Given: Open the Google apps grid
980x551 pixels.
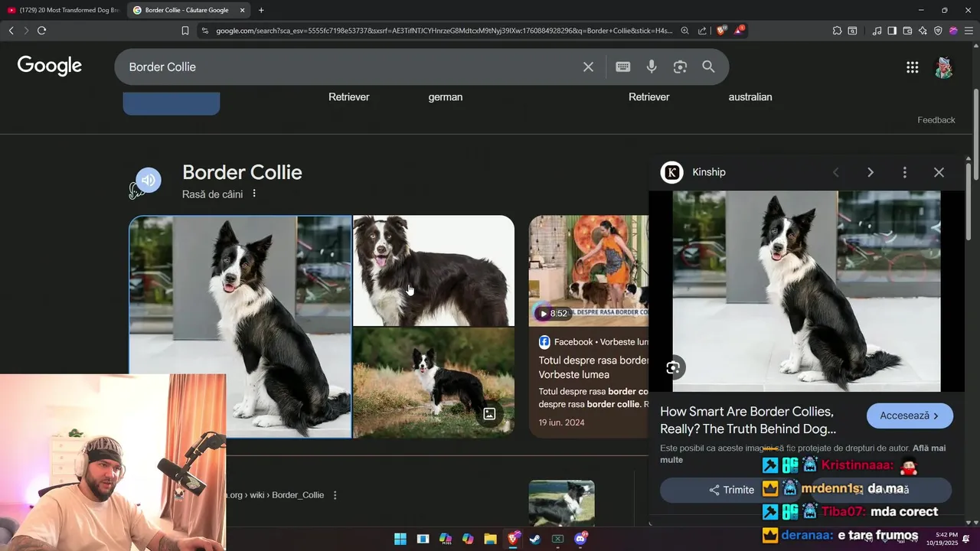Looking at the screenshot, I should pos(912,67).
